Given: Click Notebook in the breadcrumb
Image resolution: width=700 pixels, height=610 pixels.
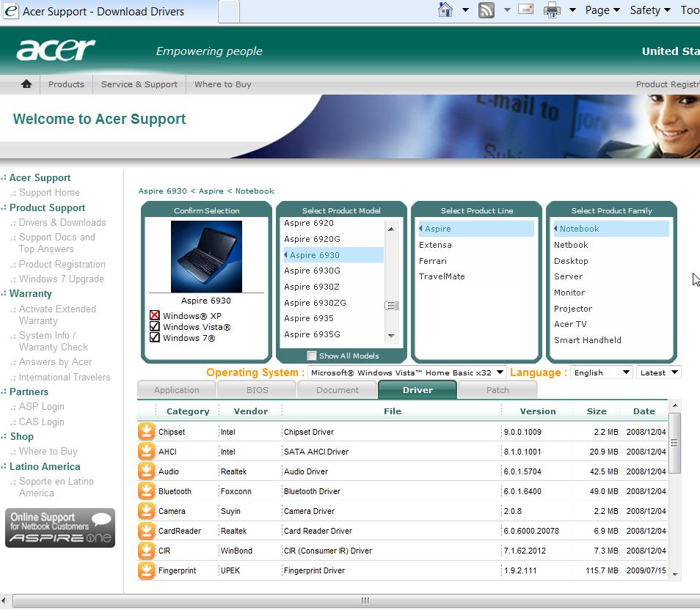Looking at the screenshot, I should pos(255,191).
